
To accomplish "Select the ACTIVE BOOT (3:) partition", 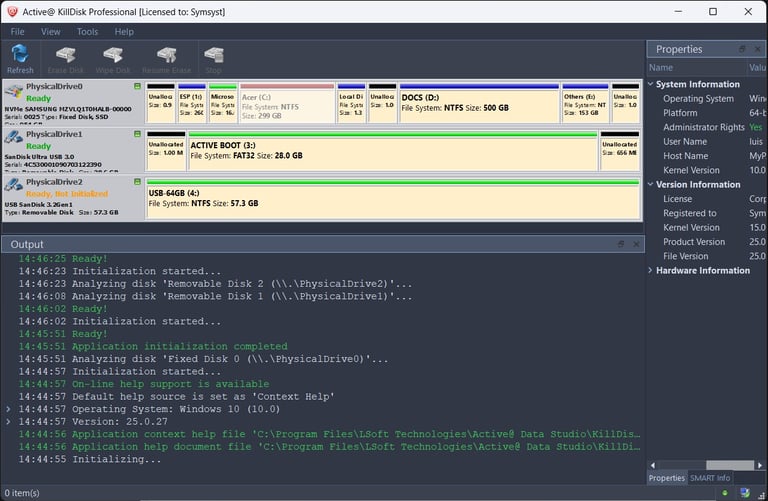I will pos(392,150).
